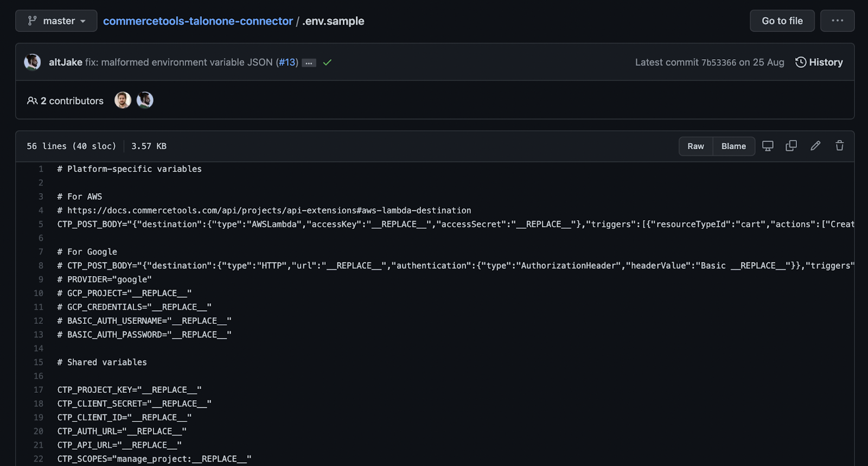Click the CTP_API_URL line
The height and width of the screenshot is (466, 868).
(x=119, y=445)
